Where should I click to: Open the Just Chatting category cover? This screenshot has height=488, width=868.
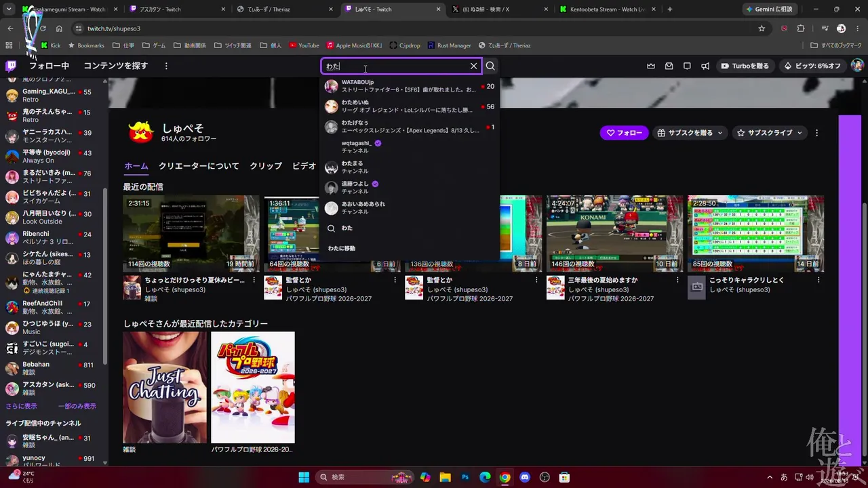[x=165, y=387]
